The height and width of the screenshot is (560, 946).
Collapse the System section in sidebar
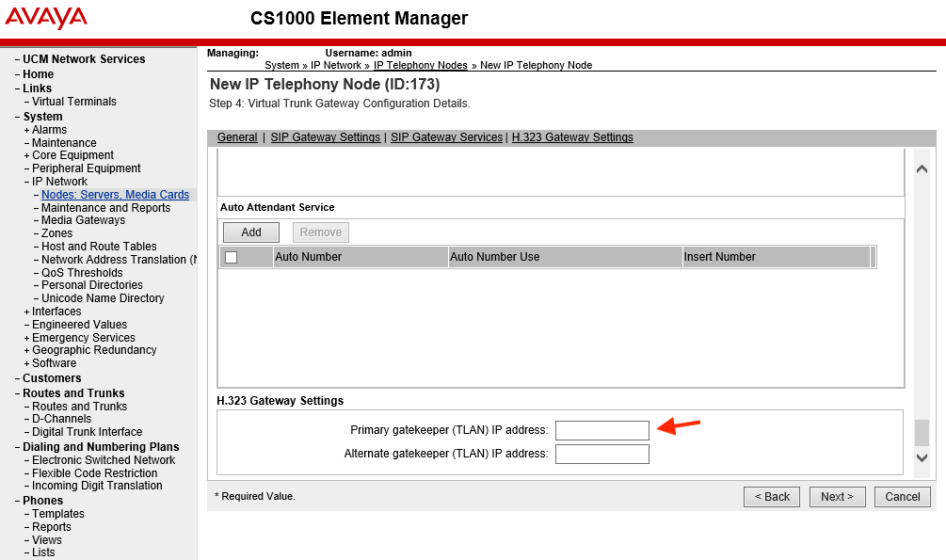pos(18,117)
